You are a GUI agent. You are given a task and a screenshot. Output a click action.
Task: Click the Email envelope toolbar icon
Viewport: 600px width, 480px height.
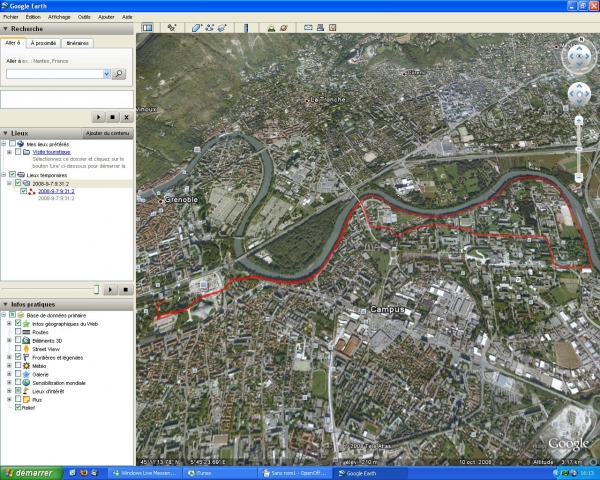pyautogui.click(x=308, y=28)
